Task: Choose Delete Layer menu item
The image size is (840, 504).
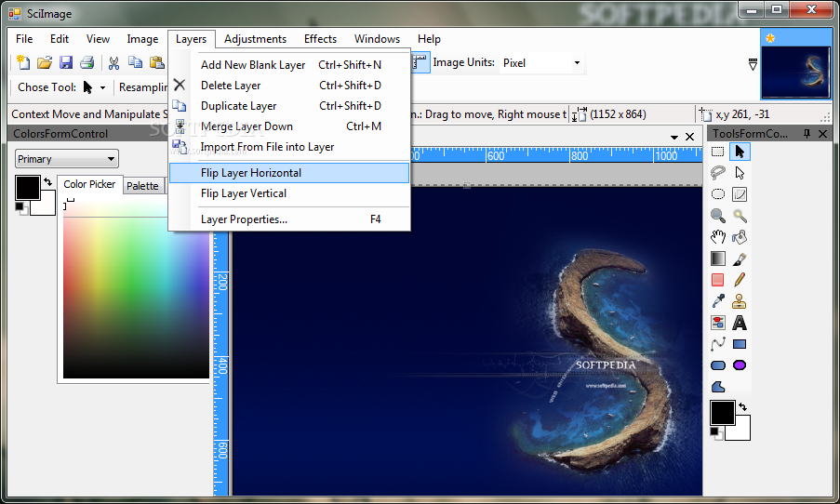Action: pos(289,86)
